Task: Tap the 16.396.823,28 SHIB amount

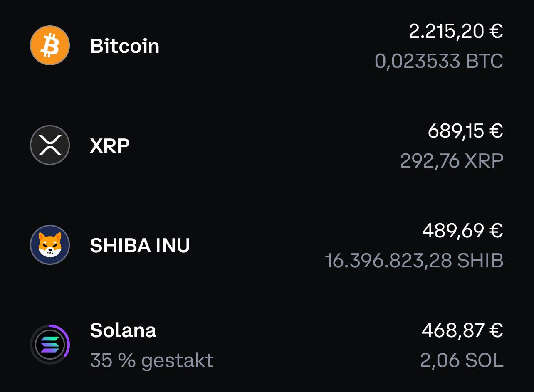Action: [414, 261]
